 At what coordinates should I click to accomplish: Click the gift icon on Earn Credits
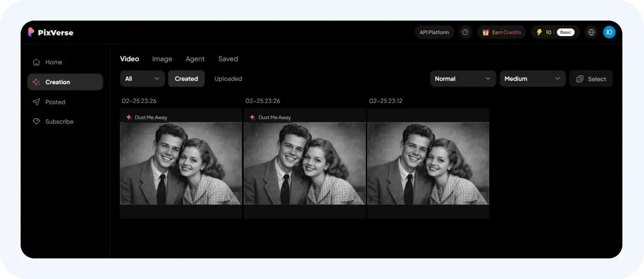486,32
